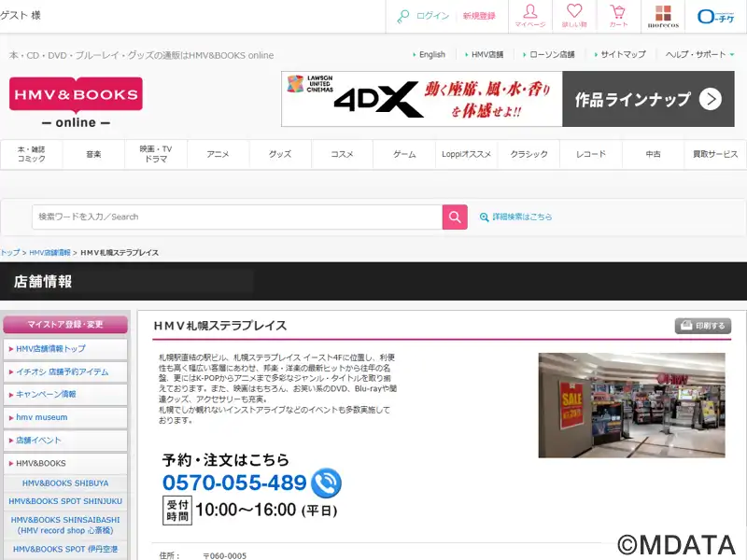Select HMV&BOOKS SHINSAIBASHI store link
The image size is (747, 560).
65,525
